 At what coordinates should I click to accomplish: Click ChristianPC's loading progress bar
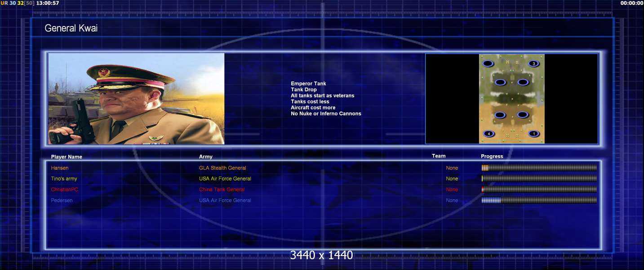[539, 189]
